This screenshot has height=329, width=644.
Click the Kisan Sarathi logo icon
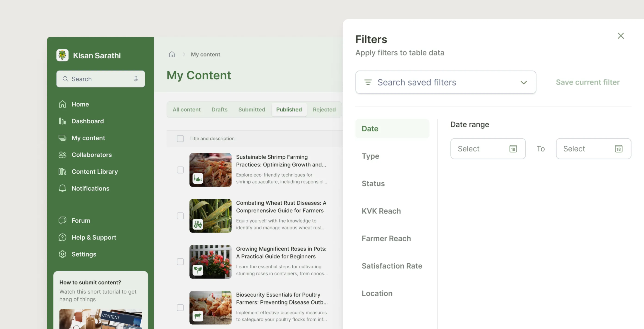point(62,55)
